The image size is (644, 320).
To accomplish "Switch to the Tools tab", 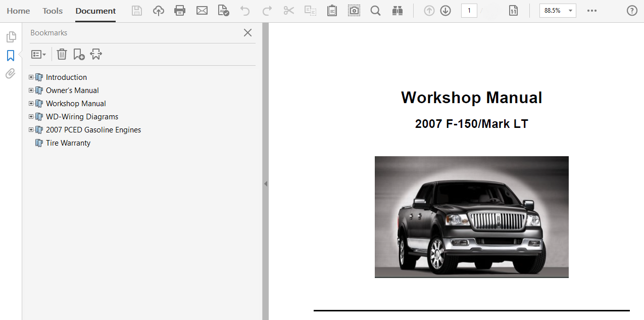I will click(53, 11).
